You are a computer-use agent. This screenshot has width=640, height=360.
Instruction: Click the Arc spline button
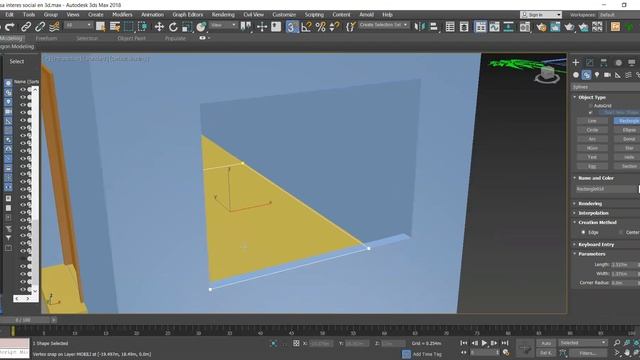(x=592, y=139)
